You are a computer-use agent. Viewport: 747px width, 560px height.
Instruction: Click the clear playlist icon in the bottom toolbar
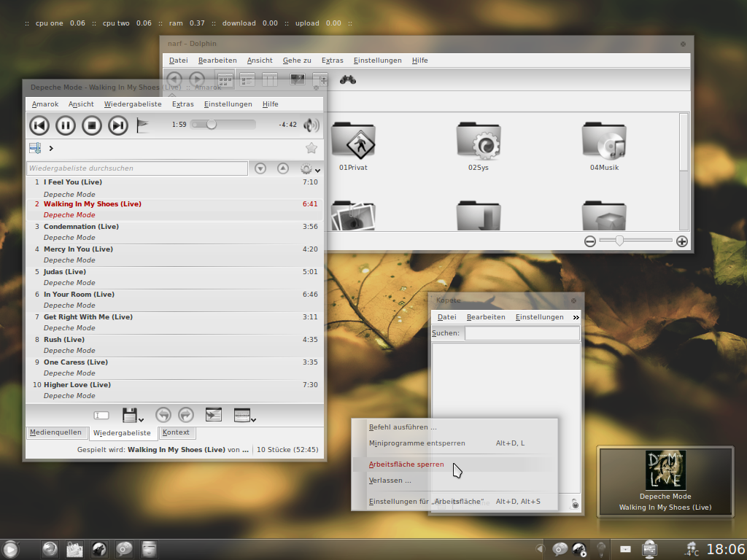pyautogui.click(x=101, y=416)
